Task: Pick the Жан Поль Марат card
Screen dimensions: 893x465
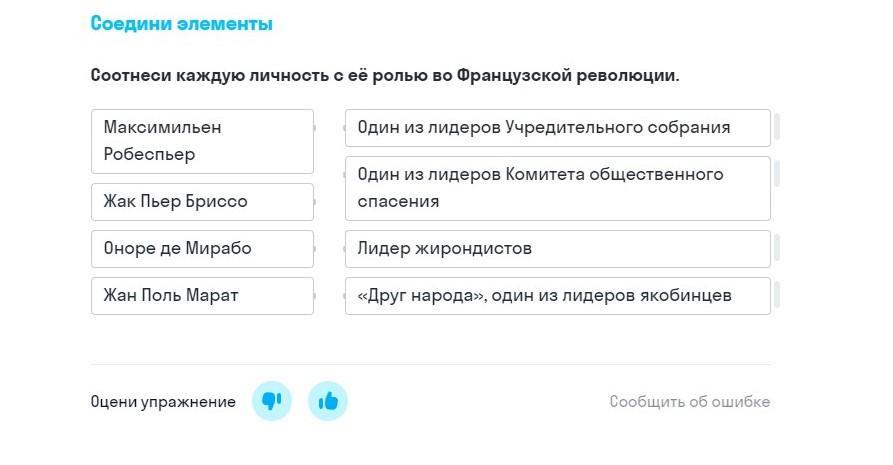Action: [202, 296]
